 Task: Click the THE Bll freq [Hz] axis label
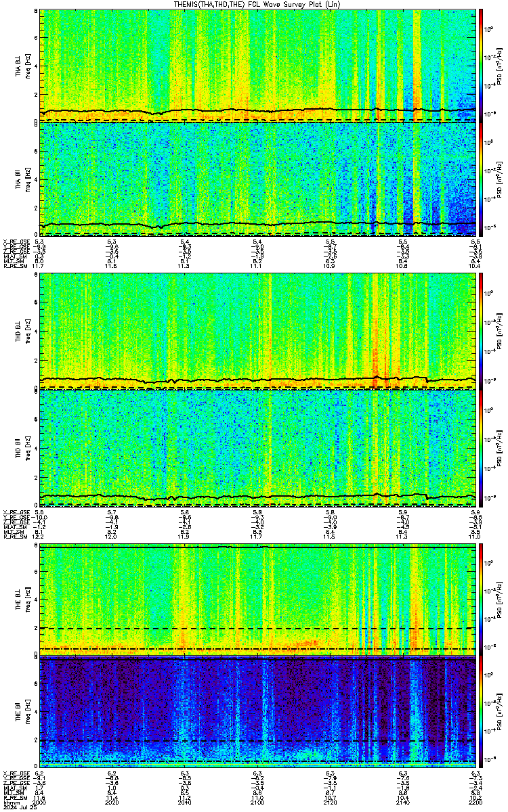[x=27, y=713]
